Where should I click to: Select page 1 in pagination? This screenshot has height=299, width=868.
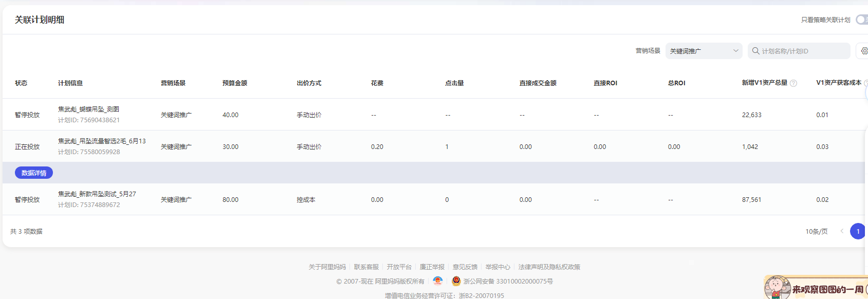858,231
